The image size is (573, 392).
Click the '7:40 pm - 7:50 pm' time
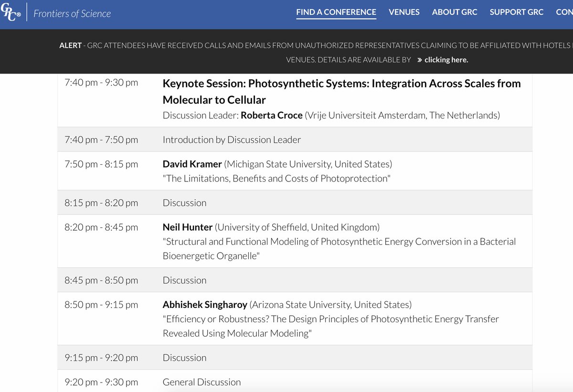click(x=101, y=139)
